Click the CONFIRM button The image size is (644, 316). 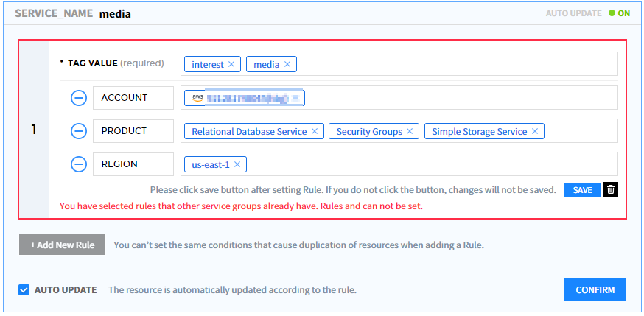click(x=595, y=289)
